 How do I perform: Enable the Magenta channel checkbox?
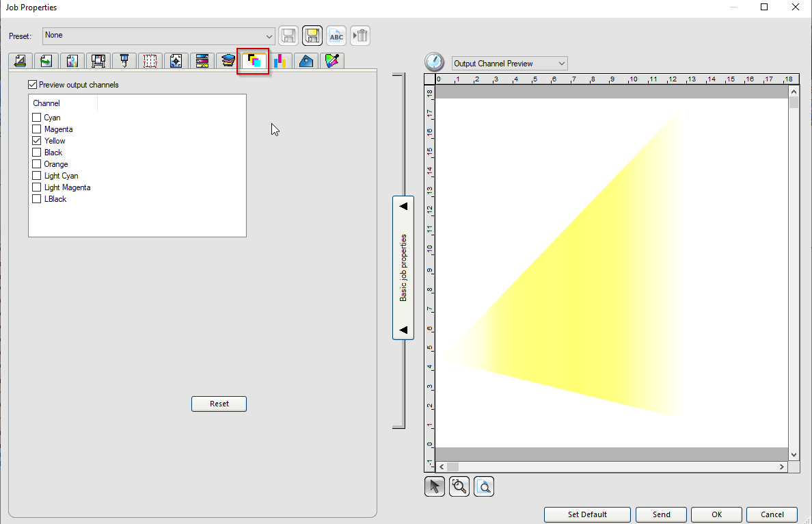(x=37, y=129)
